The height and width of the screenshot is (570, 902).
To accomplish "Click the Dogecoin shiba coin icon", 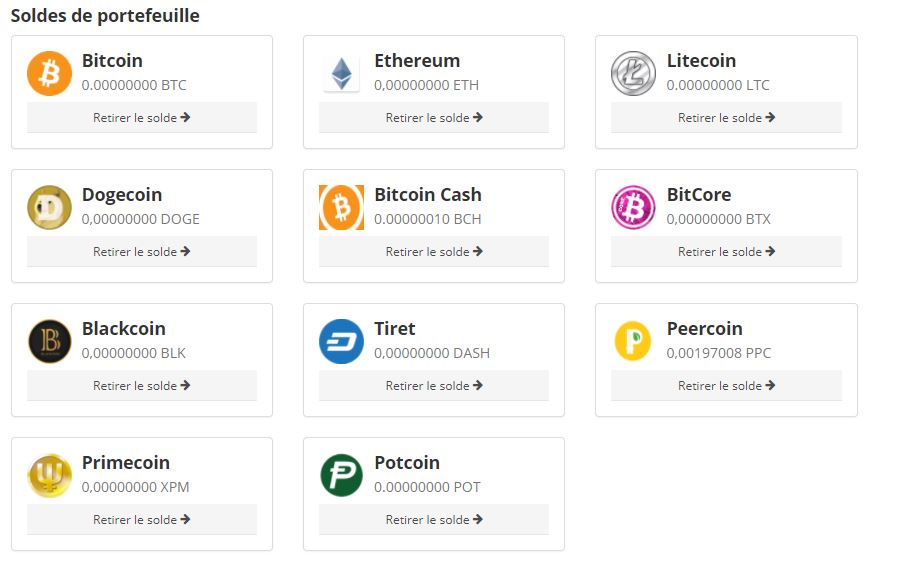I will 49,208.
